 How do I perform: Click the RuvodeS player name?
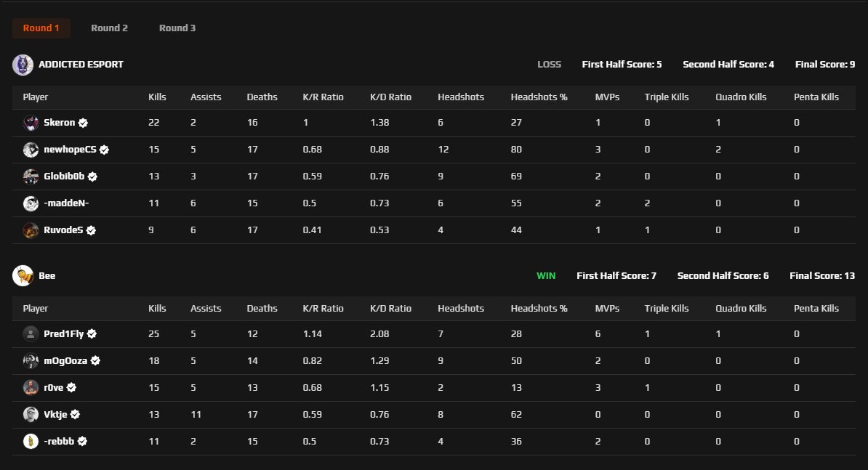[x=63, y=230]
